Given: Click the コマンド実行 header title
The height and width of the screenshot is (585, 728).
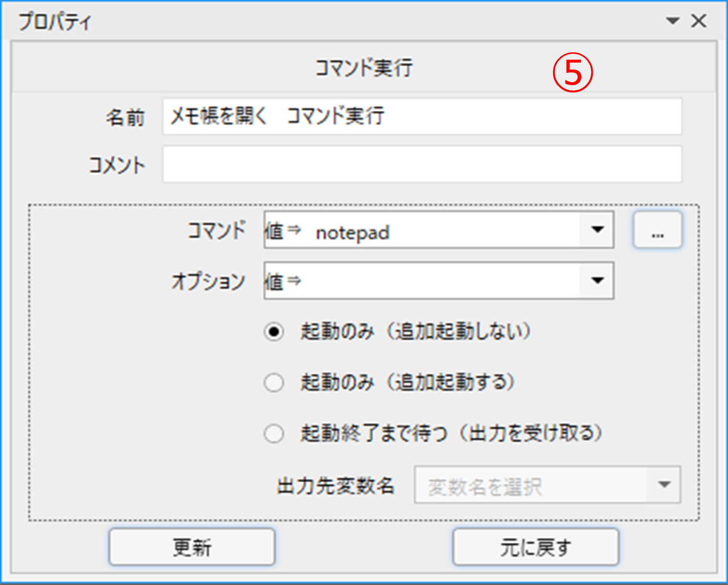Looking at the screenshot, I should pyautogui.click(x=364, y=67).
